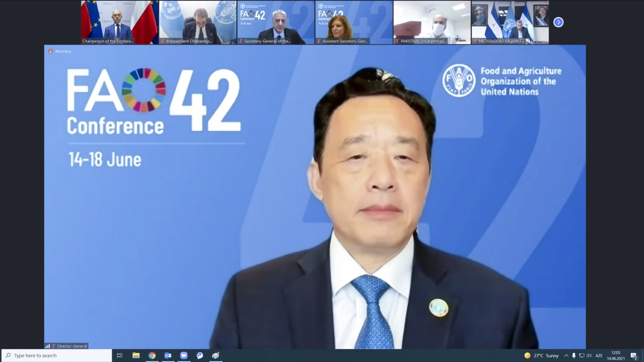Image resolution: width=644 pixels, height=362 pixels.
Task: Open the Paint palette app in taskbar
Action: pyautogui.click(x=215, y=355)
